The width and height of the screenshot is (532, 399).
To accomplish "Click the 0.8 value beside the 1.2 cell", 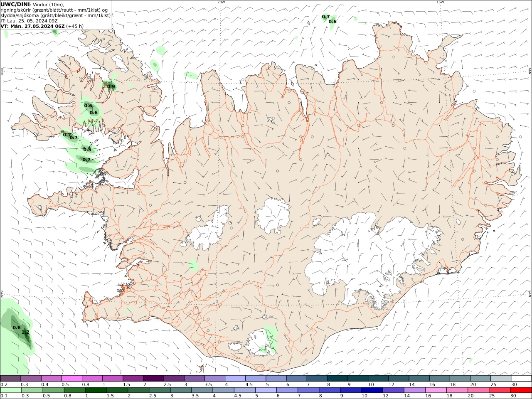I will tap(17, 328).
